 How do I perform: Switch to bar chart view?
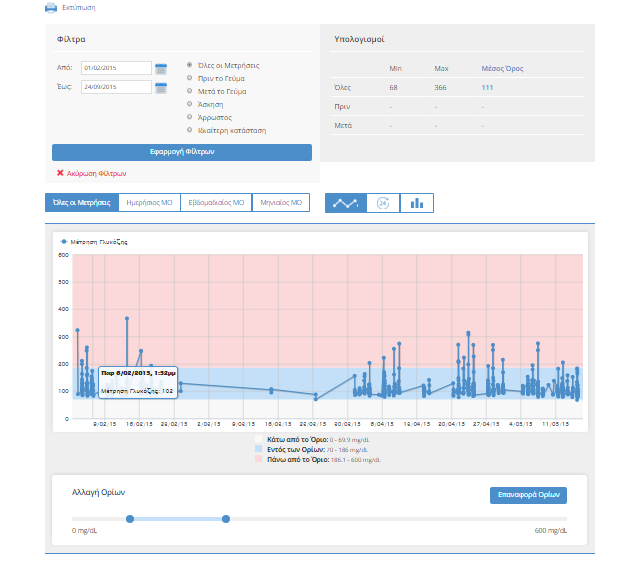416,203
